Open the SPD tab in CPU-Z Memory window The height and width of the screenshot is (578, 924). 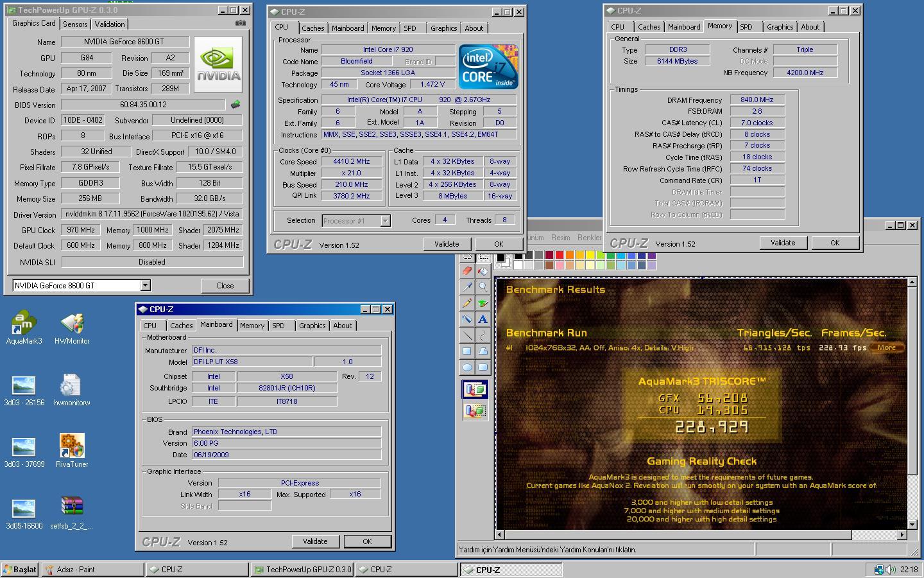tap(746, 27)
